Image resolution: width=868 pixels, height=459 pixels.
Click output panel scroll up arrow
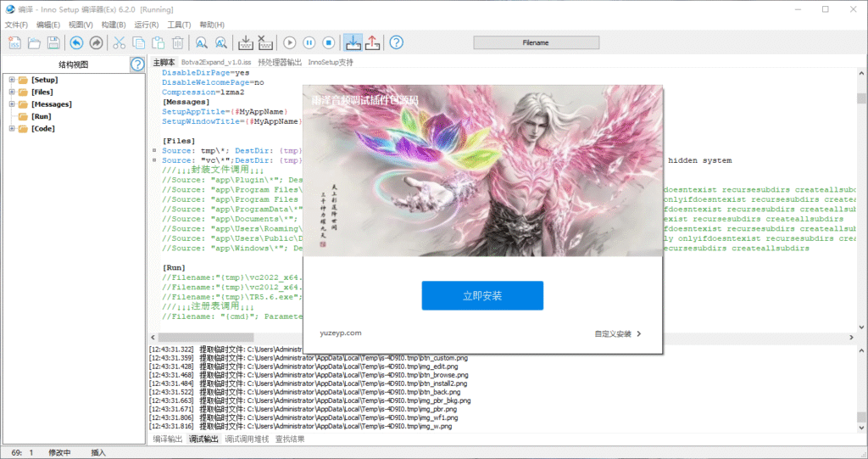861,350
